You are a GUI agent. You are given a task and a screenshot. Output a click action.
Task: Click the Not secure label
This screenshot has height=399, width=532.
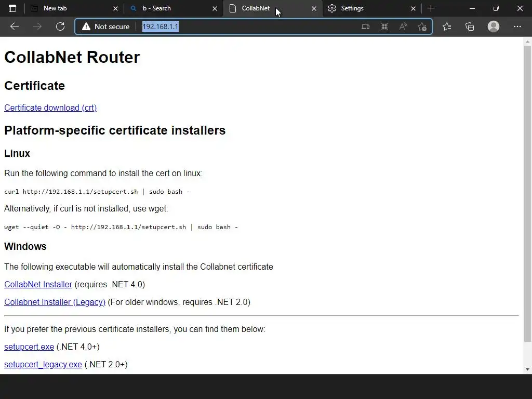point(112,26)
